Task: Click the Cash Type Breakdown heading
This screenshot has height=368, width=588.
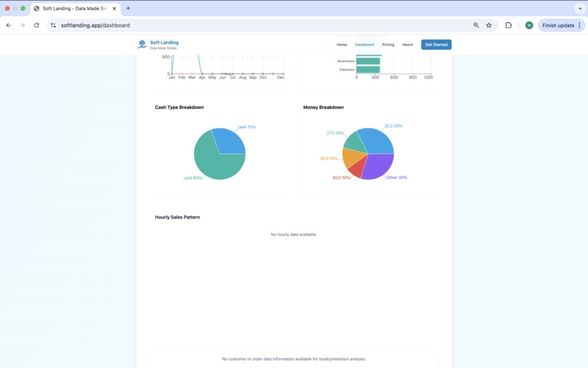Action: (x=179, y=107)
